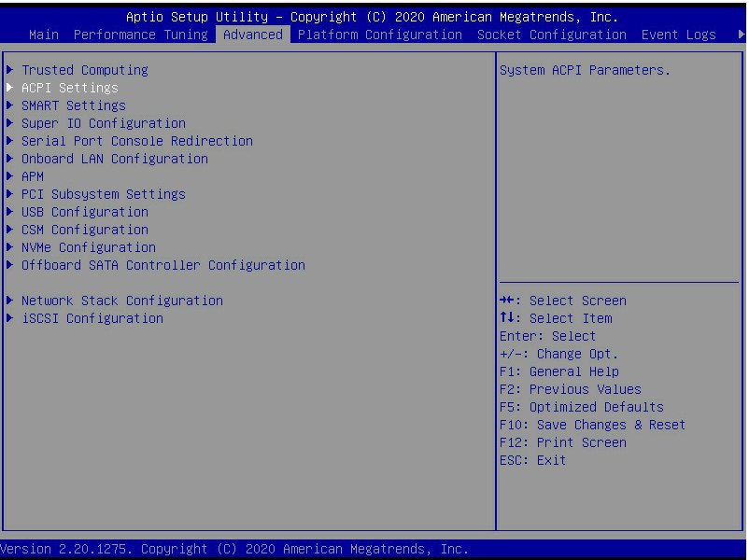
Task: Click triangle arrow beside USB Configuration
Action: coord(9,212)
